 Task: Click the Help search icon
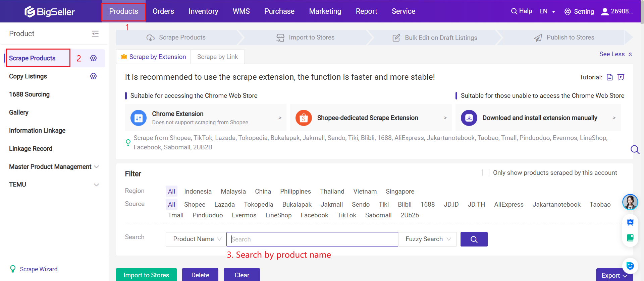pyautogui.click(x=514, y=11)
